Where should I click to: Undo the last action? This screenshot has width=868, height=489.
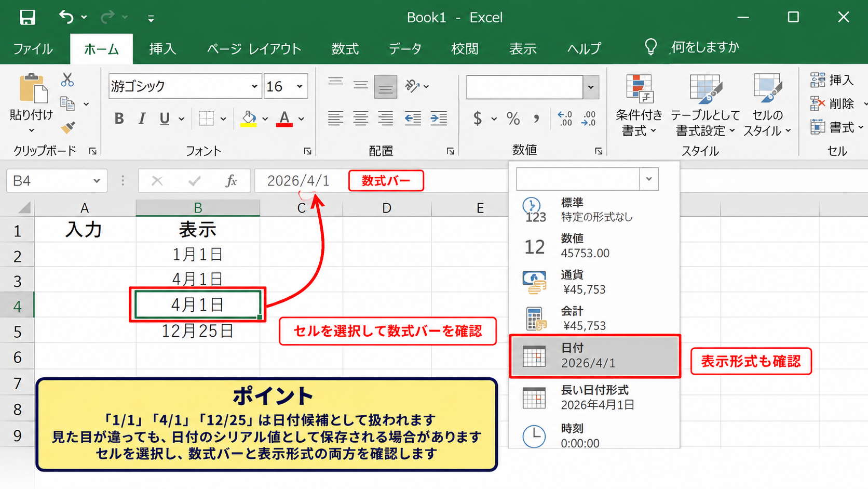[66, 17]
